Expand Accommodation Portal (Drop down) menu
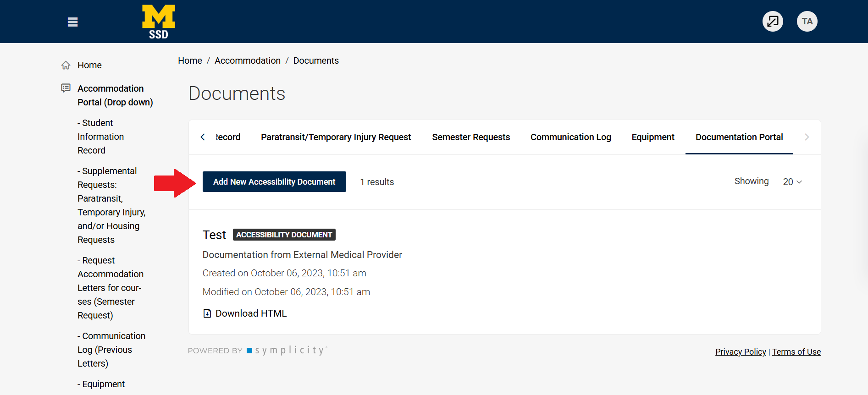 pos(115,95)
